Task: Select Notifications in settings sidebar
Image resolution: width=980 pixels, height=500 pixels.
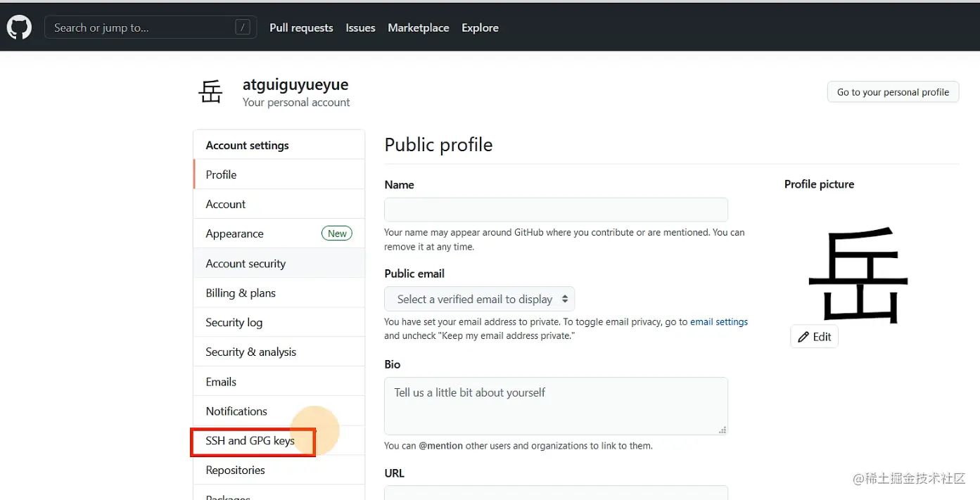Action: click(279, 411)
